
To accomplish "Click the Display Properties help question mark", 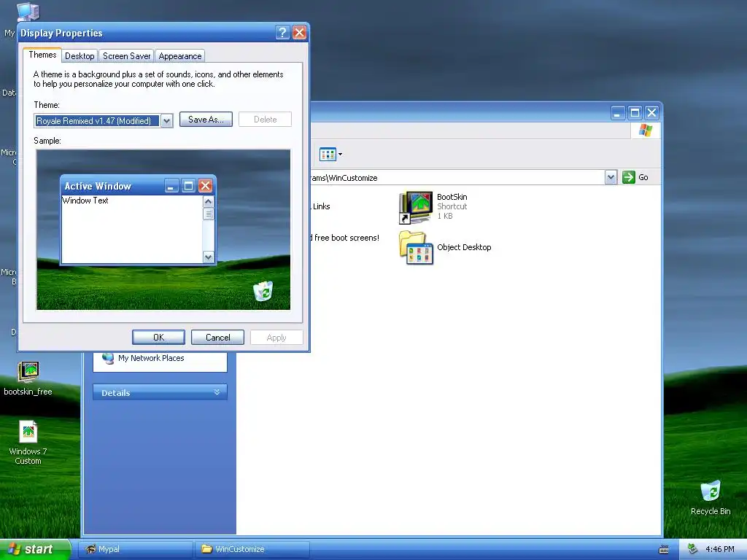I will pyautogui.click(x=282, y=32).
